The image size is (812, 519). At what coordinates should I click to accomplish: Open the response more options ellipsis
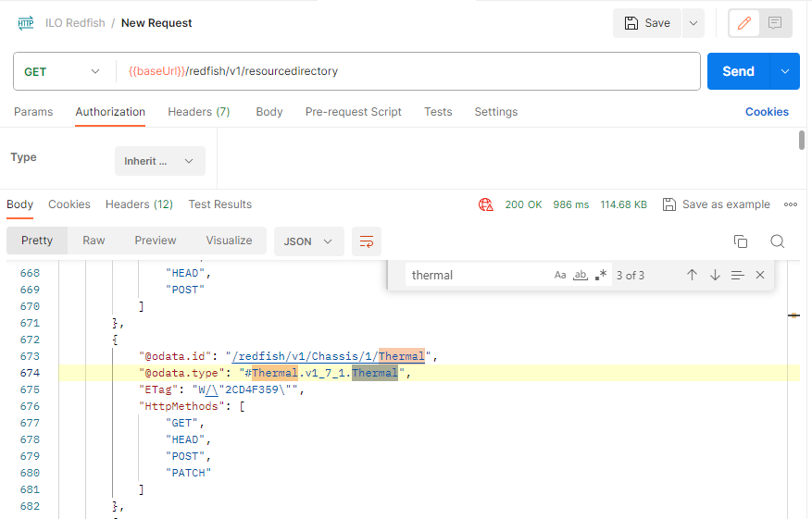point(791,204)
